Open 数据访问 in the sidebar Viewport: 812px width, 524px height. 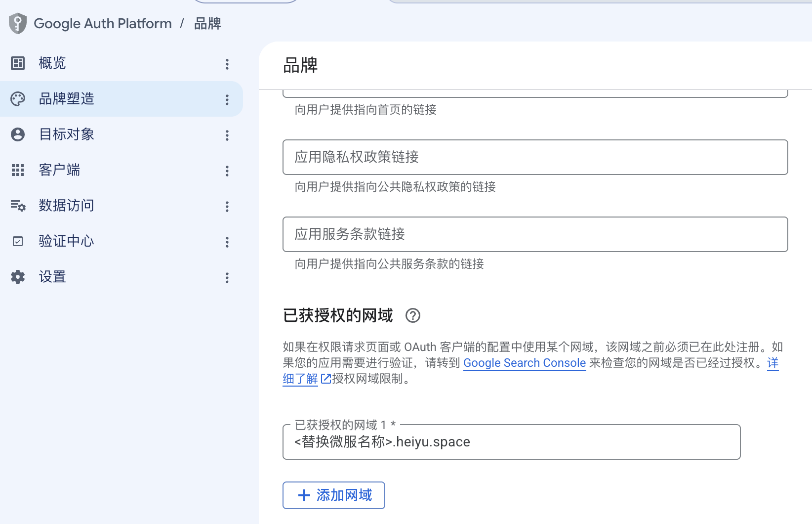(x=122, y=206)
